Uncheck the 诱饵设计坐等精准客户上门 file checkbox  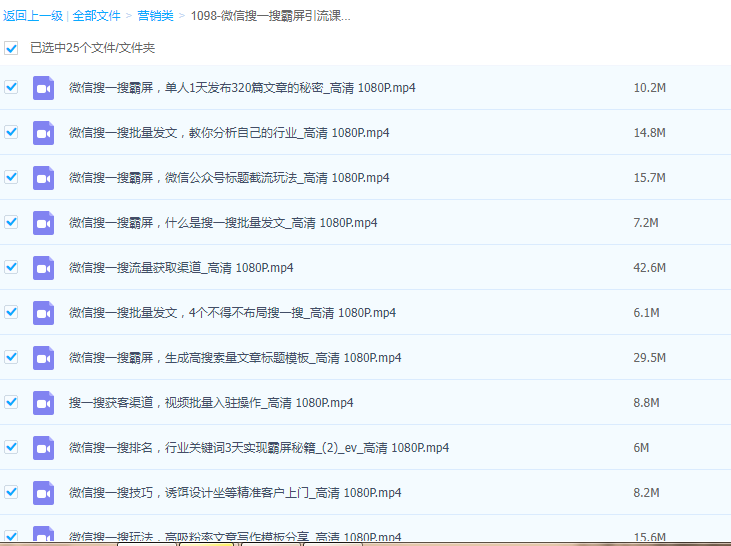tap(11, 492)
